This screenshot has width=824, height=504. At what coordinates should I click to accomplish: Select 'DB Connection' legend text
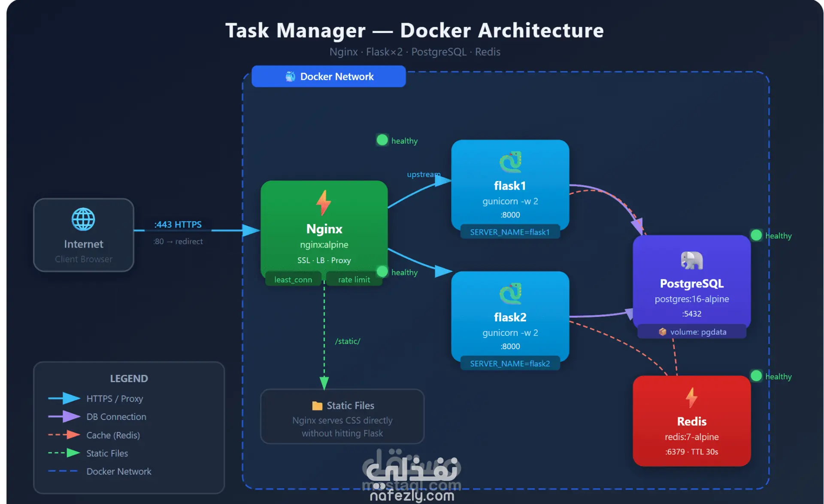coord(116,416)
